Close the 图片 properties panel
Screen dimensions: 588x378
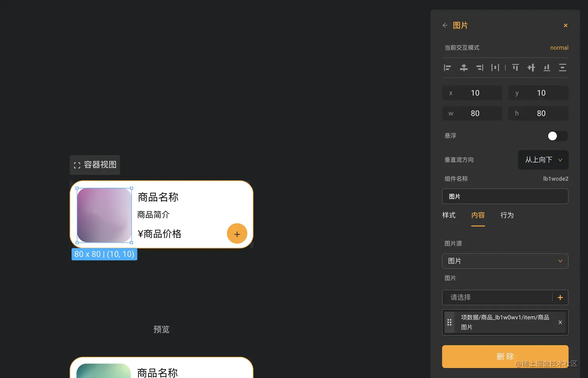(565, 25)
